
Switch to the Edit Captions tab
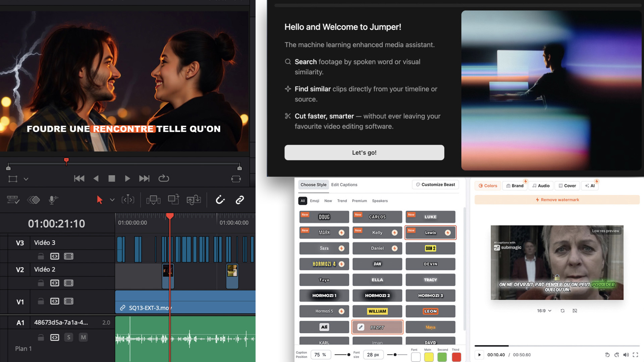(x=344, y=185)
